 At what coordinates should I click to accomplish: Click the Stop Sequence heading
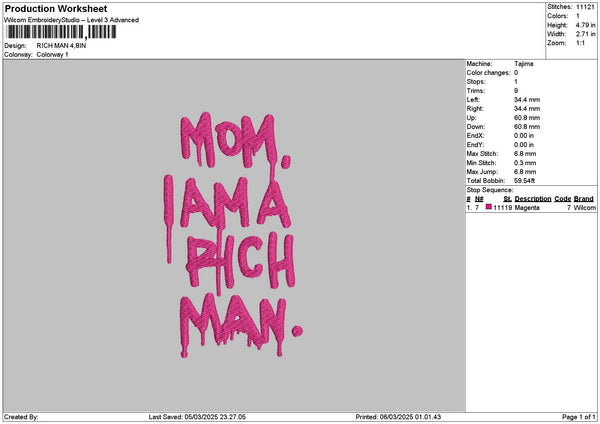[490, 190]
